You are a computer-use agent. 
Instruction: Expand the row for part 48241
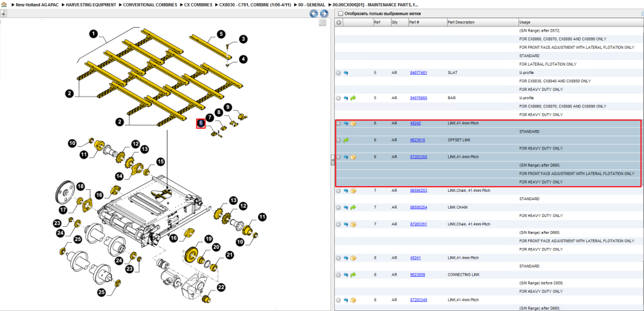click(x=339, y=258)
